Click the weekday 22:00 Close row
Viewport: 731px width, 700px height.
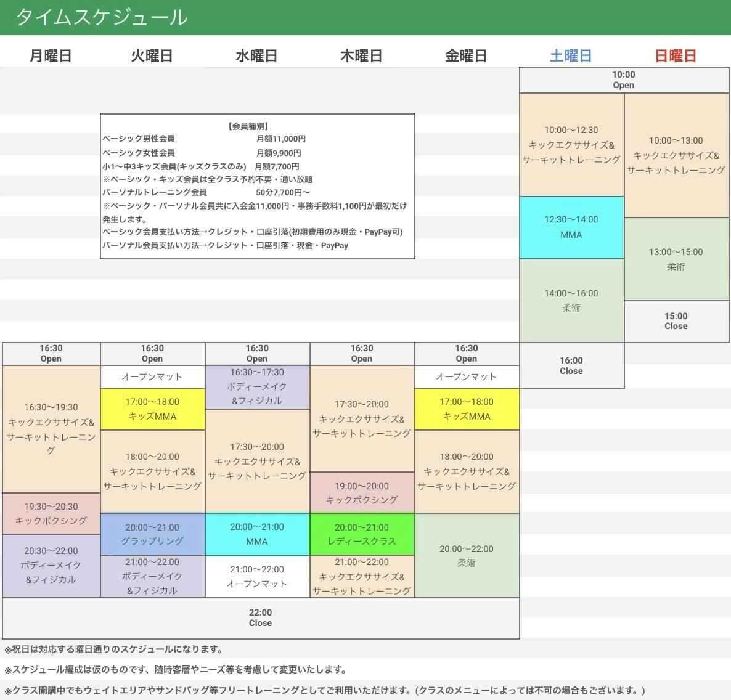tap(261, 617)
